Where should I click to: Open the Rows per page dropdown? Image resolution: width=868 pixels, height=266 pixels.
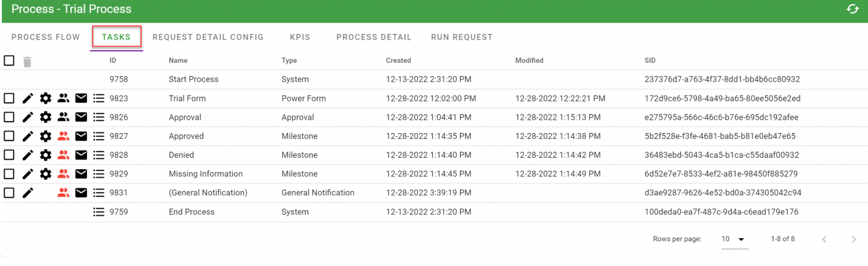(734, 239)
